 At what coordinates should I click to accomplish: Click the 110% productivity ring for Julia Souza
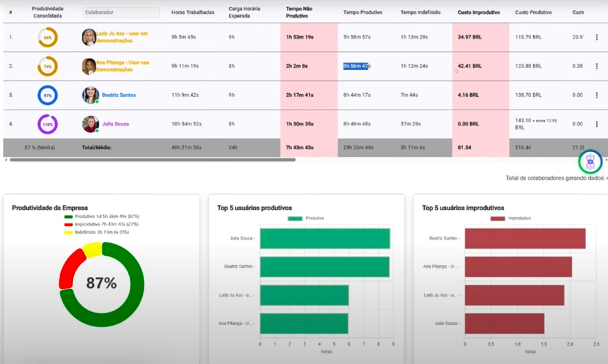[47, 123]
